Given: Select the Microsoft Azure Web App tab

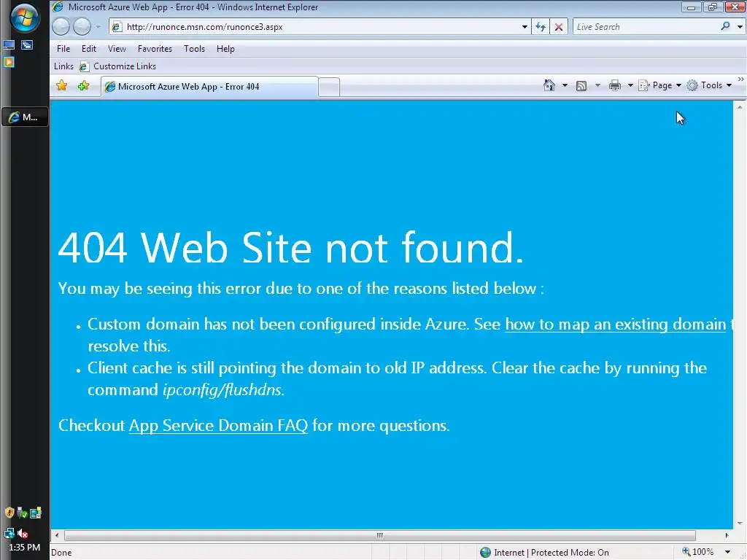Looking at the screenshot, I should coord(209,87).
